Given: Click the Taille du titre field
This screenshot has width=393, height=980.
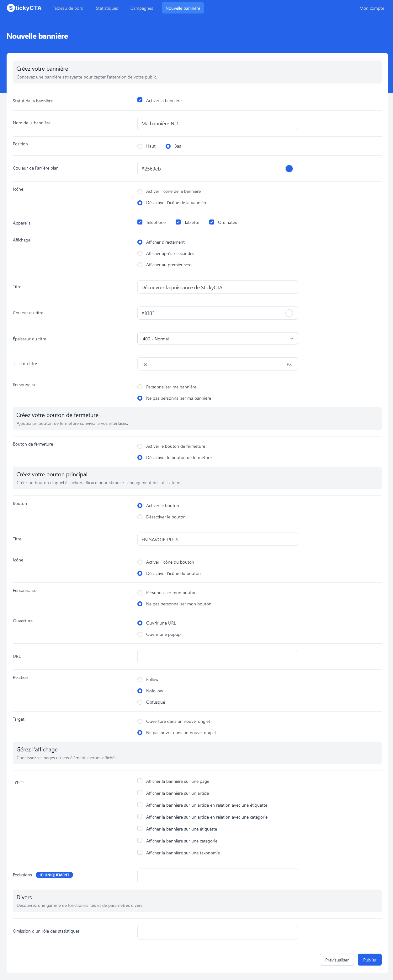Looking at the screenshot, I should 217,364.
